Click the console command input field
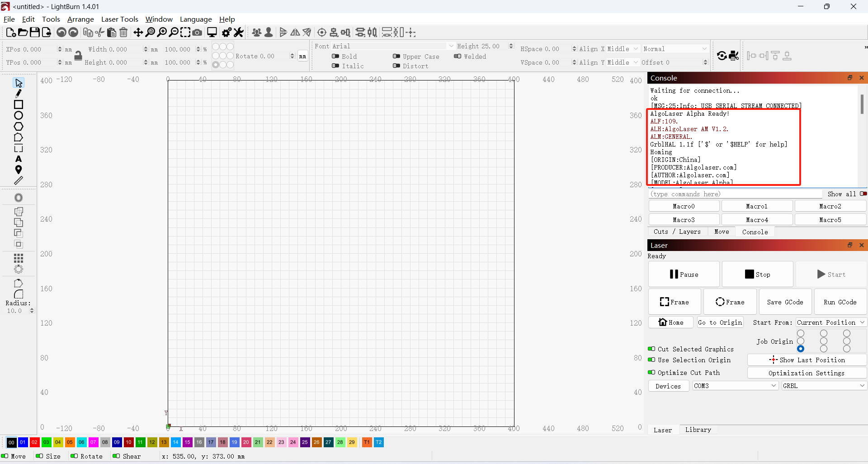Viewport: 868px width, 464px height. 736,194
